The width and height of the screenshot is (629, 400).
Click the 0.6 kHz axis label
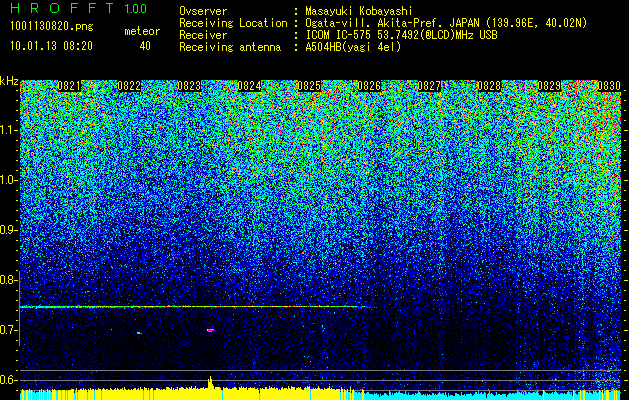[x=9, y=380]
